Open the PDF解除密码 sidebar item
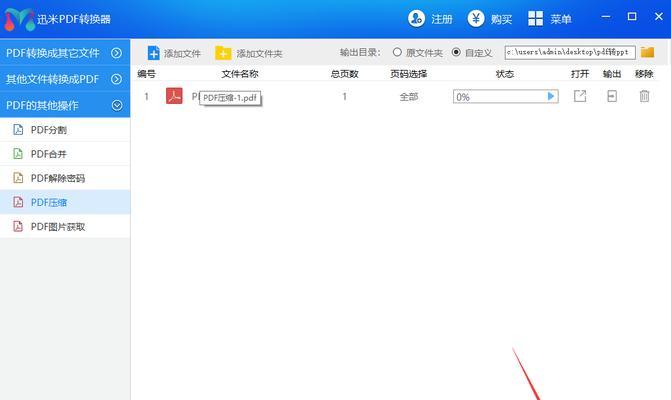 click(x=65, y=178)
